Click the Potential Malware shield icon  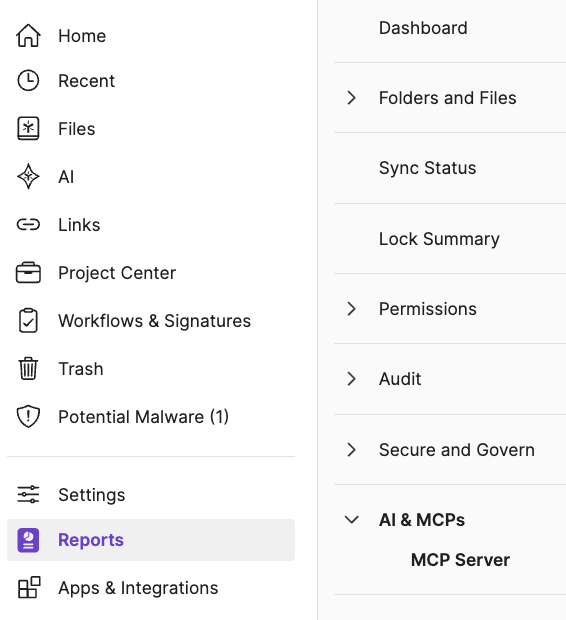[28, 416]
